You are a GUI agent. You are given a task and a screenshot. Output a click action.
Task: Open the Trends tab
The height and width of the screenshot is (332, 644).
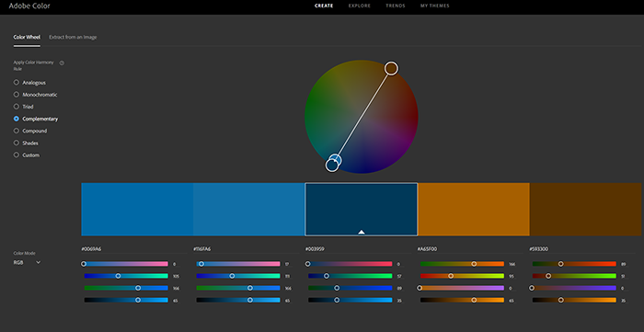[x=396, y=6]
